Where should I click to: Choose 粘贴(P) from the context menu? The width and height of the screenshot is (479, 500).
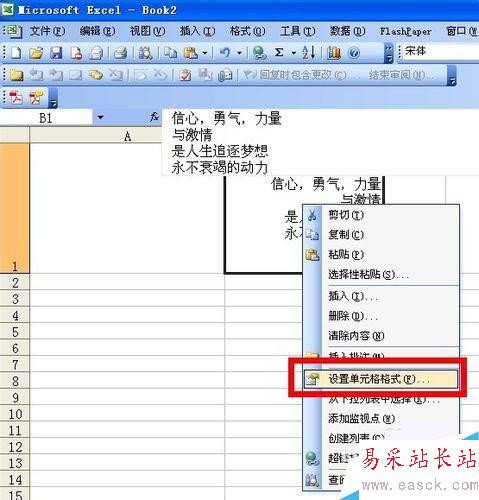(381, 255)
